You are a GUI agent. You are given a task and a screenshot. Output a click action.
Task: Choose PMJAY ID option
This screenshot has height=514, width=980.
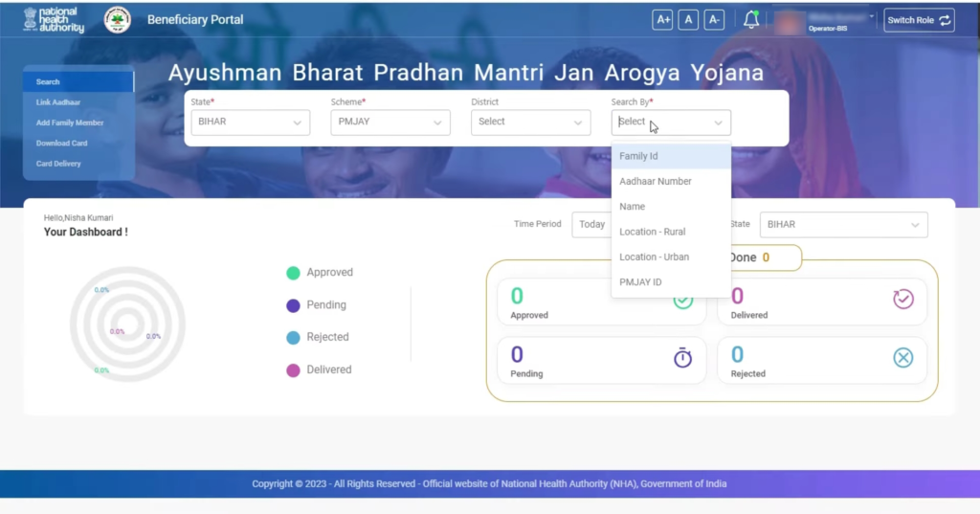671,282
